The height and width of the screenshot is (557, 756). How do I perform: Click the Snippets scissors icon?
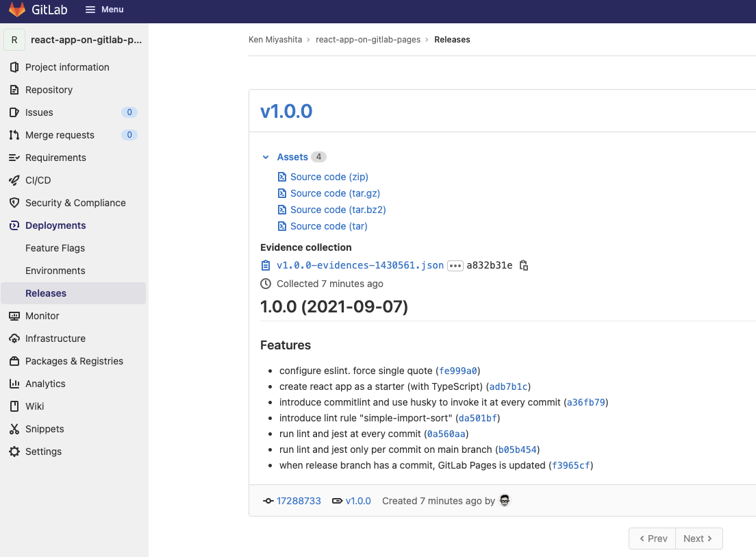(14, 429)
